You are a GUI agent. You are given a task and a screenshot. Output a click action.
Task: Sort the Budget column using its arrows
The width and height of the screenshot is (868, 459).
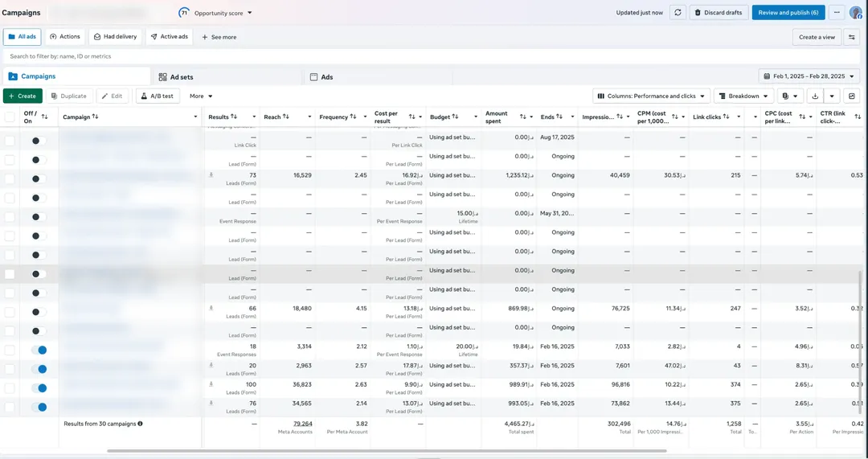click(x=455, y=117)
